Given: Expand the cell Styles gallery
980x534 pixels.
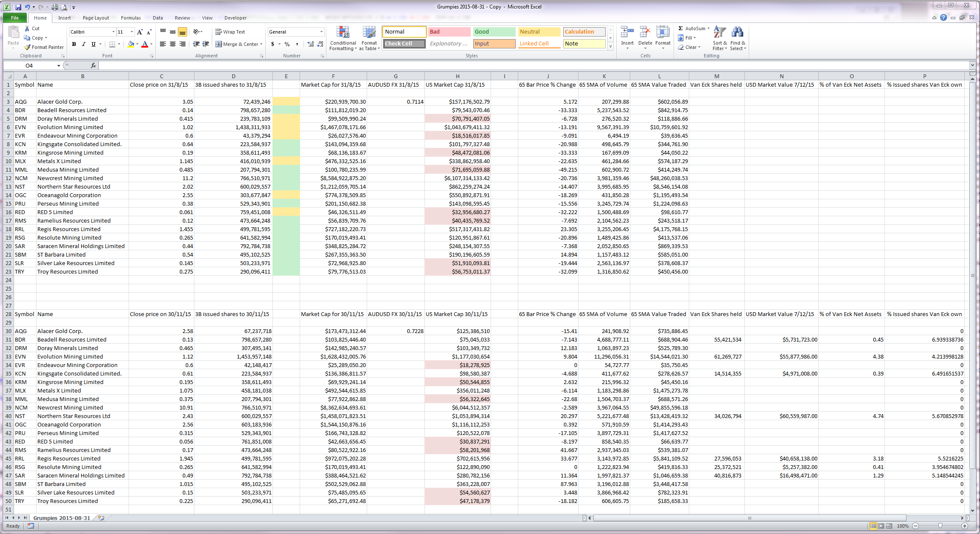Looking at the screenshot, I should pos(611,47).
